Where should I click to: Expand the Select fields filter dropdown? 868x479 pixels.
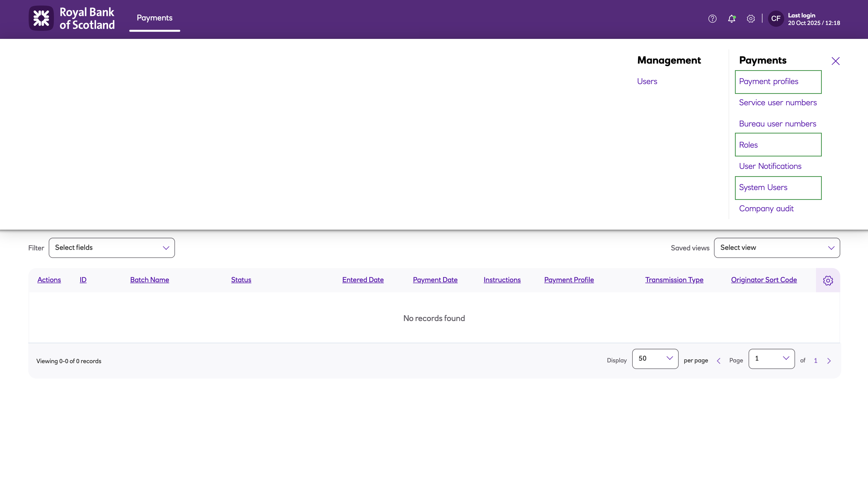click(112, 248)
